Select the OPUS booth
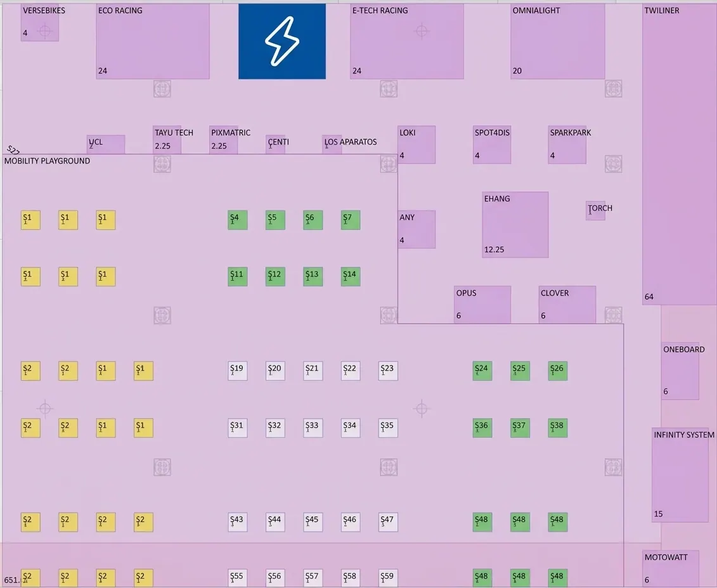Image resolution: width=717 pixels, height=588 pixels. point(482,305)
